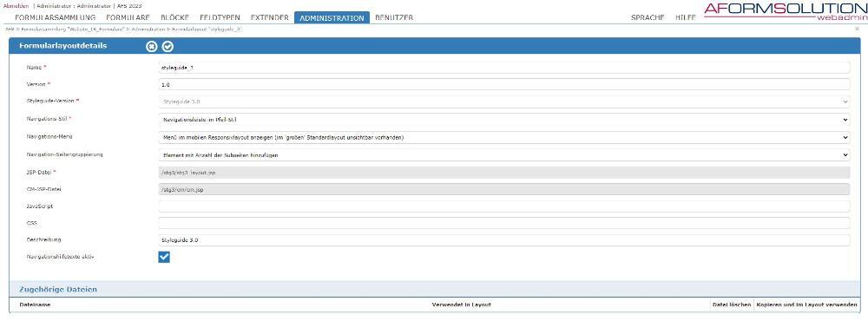Screen dimensions: 868x334
Task: Click the Formularlayout breadcrumb entry
Action: point(207,29)
